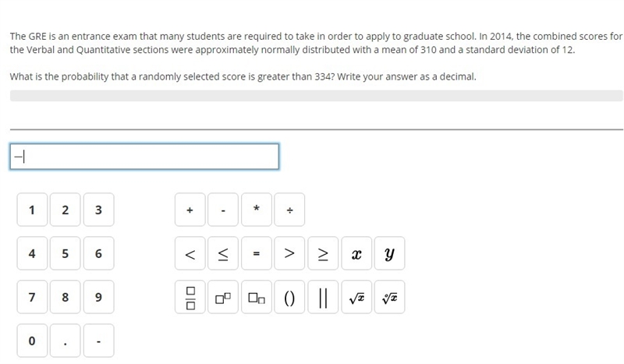Insert the variable x

(x=356, y=253)
